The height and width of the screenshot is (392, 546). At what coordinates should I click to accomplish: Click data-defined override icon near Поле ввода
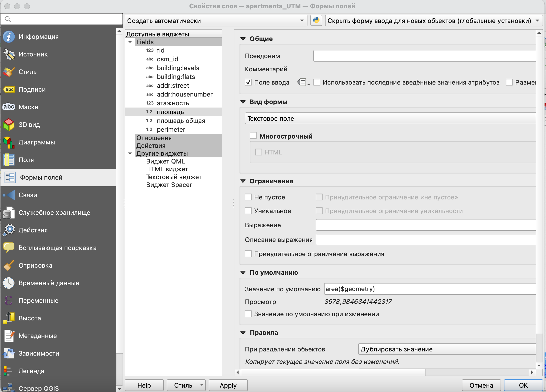click(x=303, y=82)
